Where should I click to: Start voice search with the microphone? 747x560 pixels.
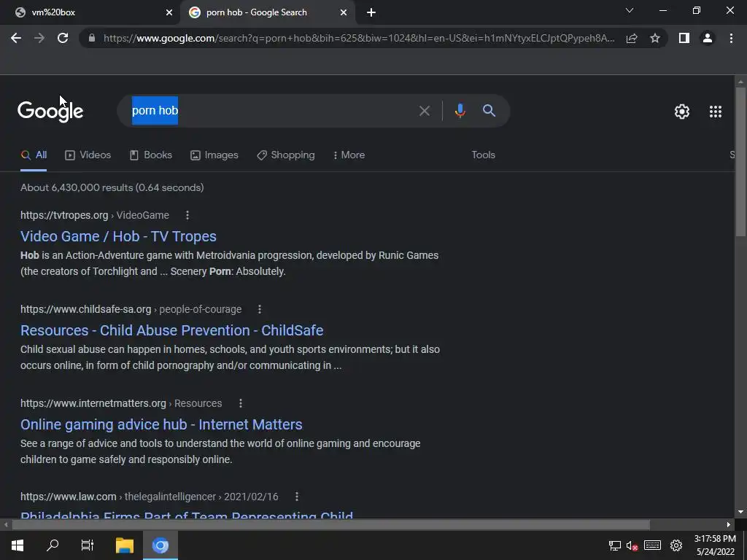point(460,111)
